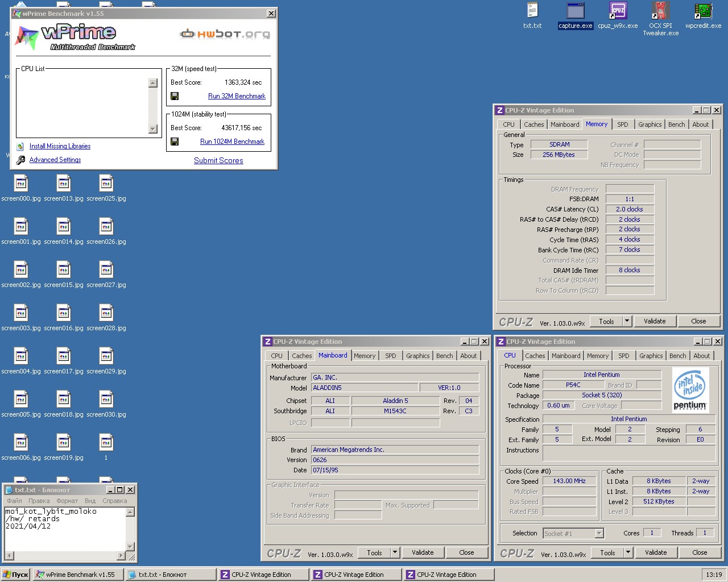Open Формат menu in Notepad

tap(67, 501)
